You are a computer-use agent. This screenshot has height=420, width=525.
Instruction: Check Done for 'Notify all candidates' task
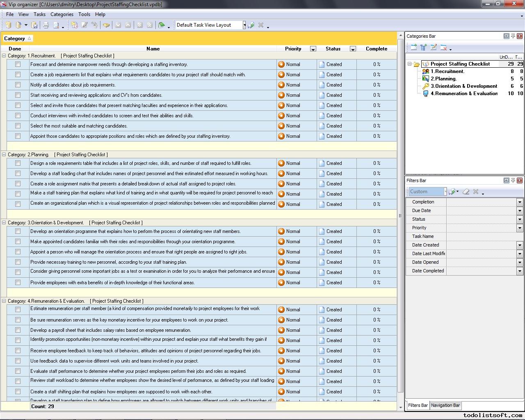[x=18, y=85]
